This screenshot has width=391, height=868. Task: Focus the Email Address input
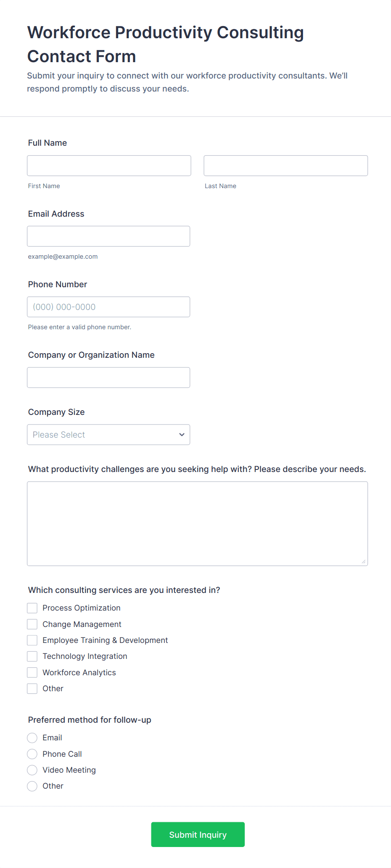pos(108,236)
